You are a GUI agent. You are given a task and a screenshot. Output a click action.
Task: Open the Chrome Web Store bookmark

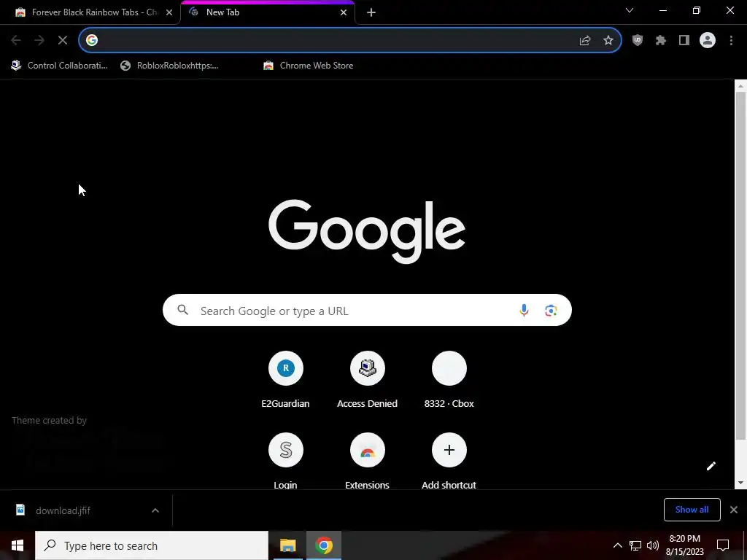click(309, 66)
